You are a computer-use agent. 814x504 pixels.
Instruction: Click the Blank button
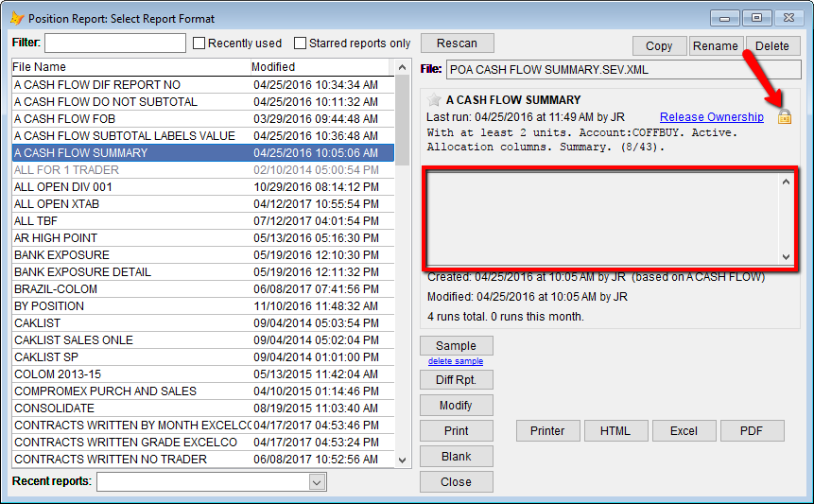[456, 456]
